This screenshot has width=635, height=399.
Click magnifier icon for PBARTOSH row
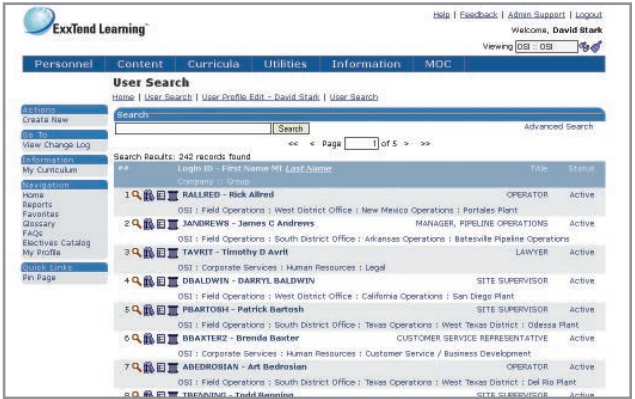pos(136,310)
